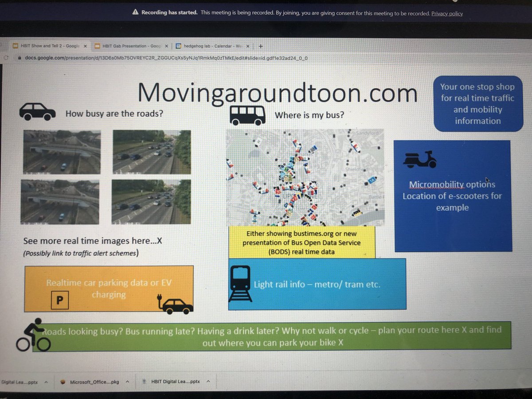Open the Privacy policy link
The width and height of the screenshot is (532, 399).
447,13
